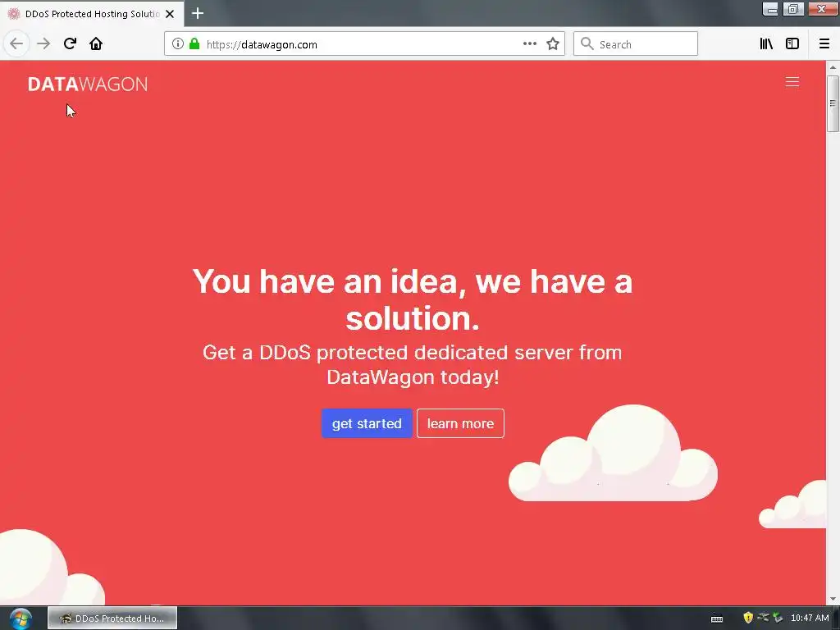The image size is (840, 630).
Task: Open the Firefox Home page
Action: coord(96,43)
